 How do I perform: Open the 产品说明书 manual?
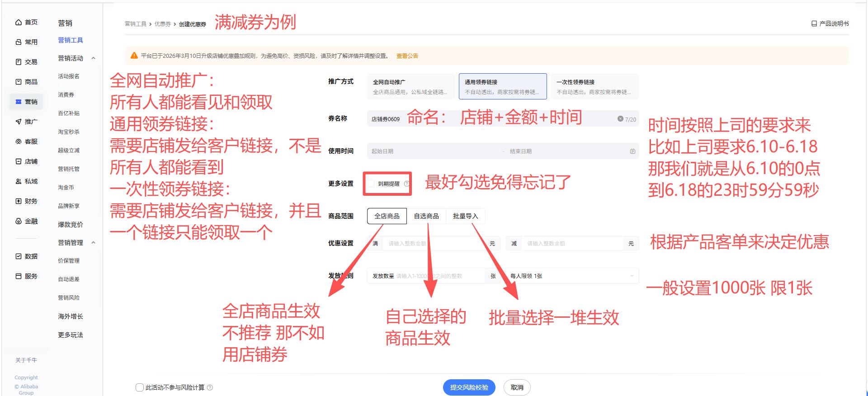click(830, 24)
